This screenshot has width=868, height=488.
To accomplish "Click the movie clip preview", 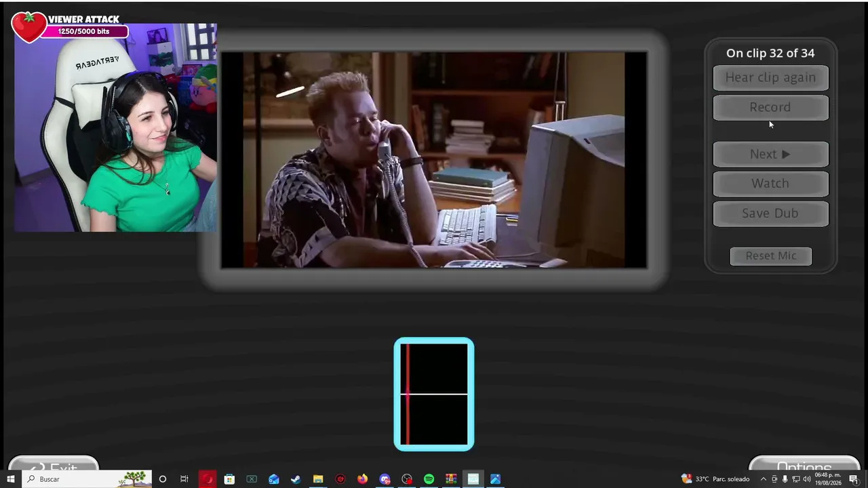I will pyautogui.click(x=434, y=160).
